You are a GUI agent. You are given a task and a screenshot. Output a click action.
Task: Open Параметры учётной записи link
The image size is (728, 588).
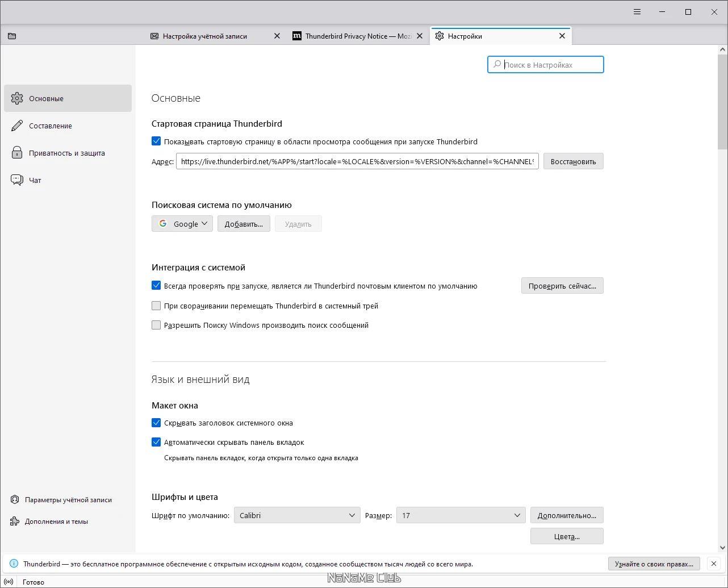pyautogui.click(x=68, y=500)
